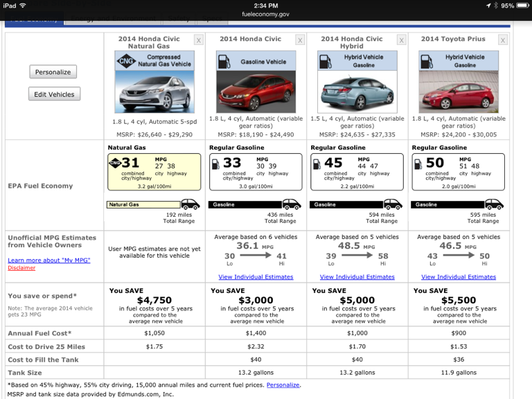The width and height of the screenshot is (532, 399).
Task: Click the $36 cost to fill cell
Action: point(459,360)
